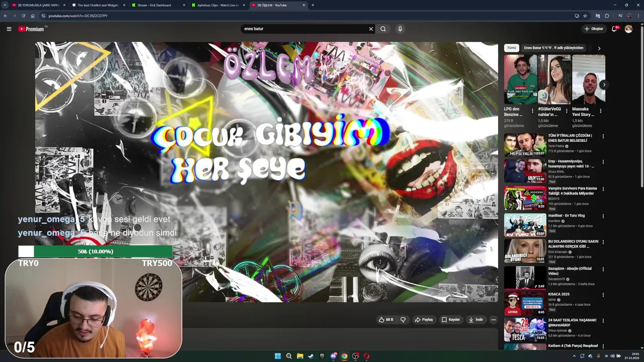Open Windows taskbar search
Image resolution: width=644 pixels, height=362 pixels.
point(289,356)
